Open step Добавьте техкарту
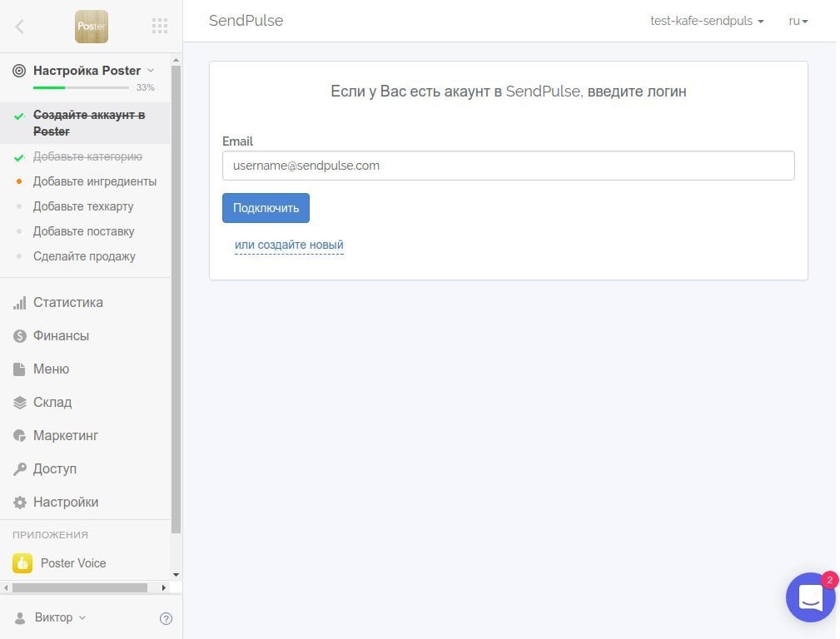 tap(83, 206)
